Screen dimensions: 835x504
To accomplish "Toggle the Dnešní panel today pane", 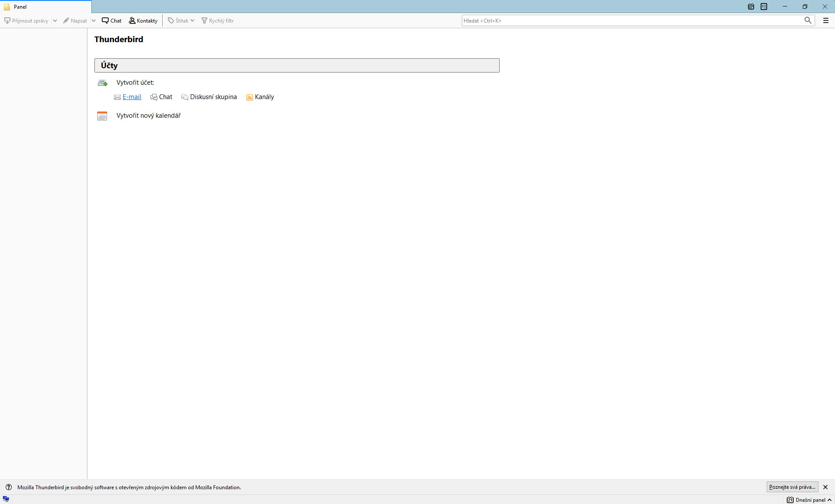I will [809, 500].
